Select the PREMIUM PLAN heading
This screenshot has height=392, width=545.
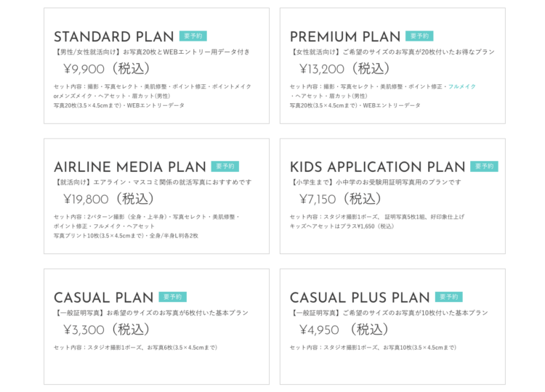[345, 37]
